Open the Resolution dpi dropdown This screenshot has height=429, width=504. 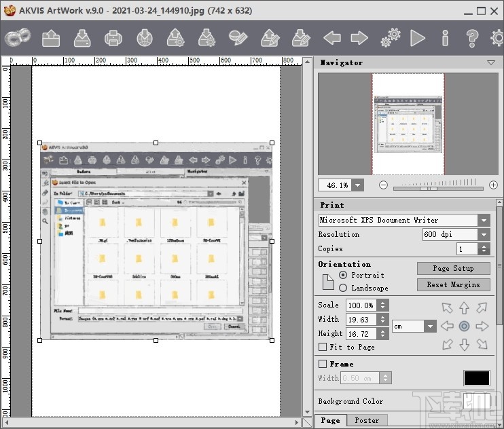coord(484,234)
